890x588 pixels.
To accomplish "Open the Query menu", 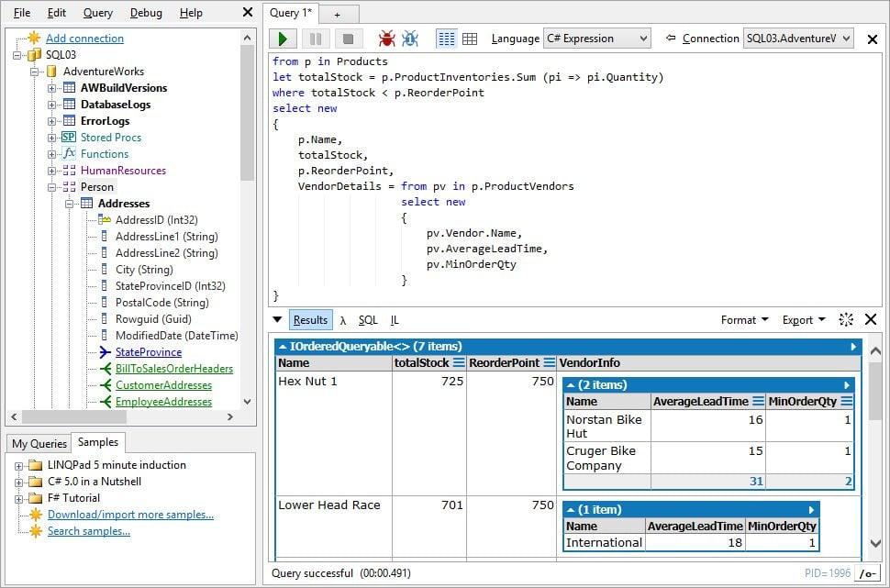I will [98, 13].
